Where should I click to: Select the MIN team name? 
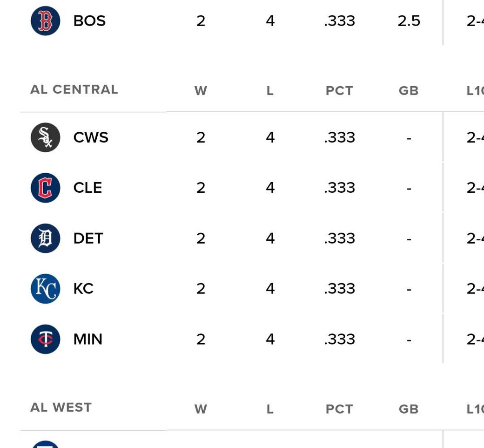pyautogui.click(x=87, y=339)
